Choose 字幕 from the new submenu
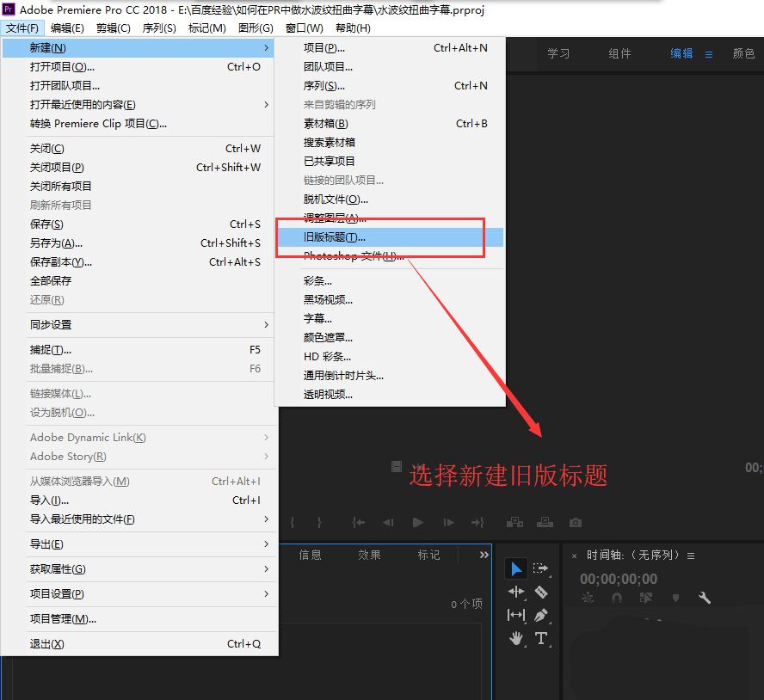Viewport: 764px width, 700px height. click(389, 318)
